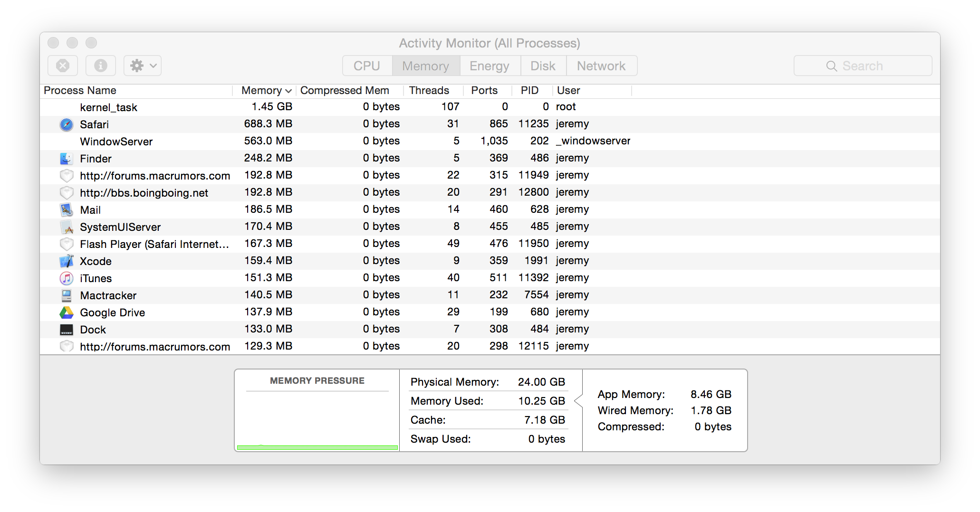The height and width of the screenshot is (512, 980).
Task: Select http://bbs.boingboing.net process name
Action: [x=144, y=193]
